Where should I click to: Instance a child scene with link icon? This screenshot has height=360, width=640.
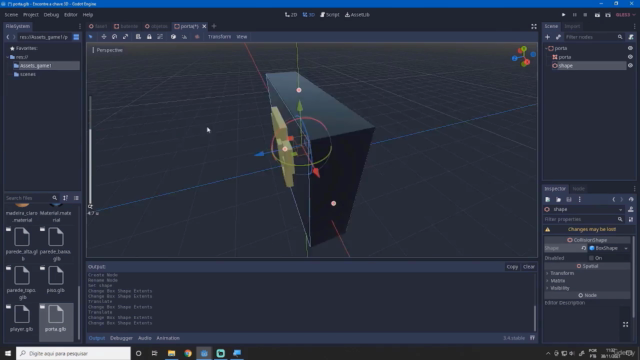click(x=558, y=37)
